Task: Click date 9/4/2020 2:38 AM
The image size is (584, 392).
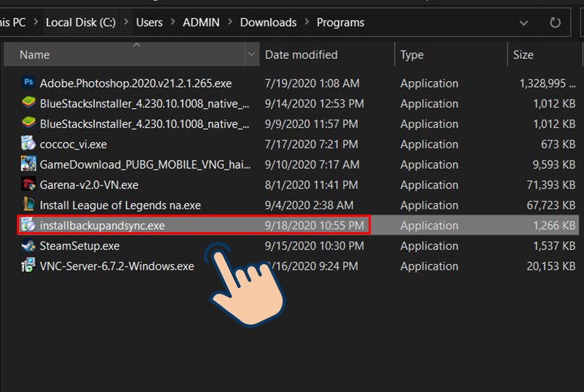Action: point(309,205)
